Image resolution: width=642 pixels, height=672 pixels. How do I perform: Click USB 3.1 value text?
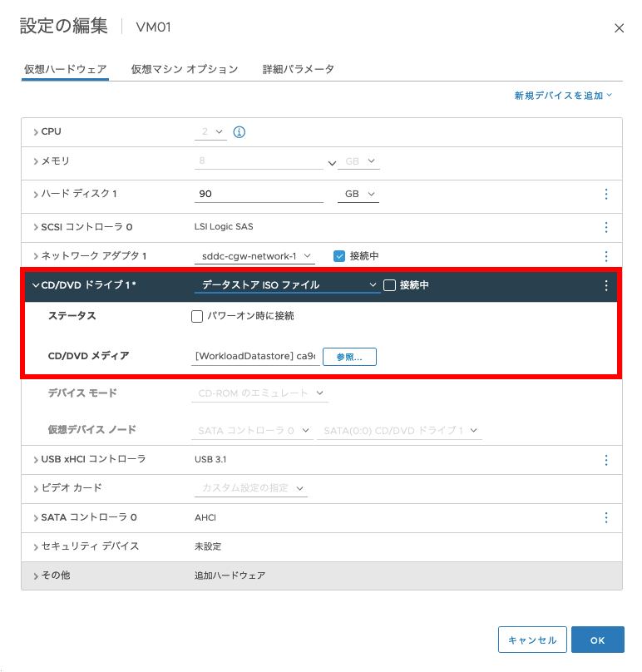[210, 459]
